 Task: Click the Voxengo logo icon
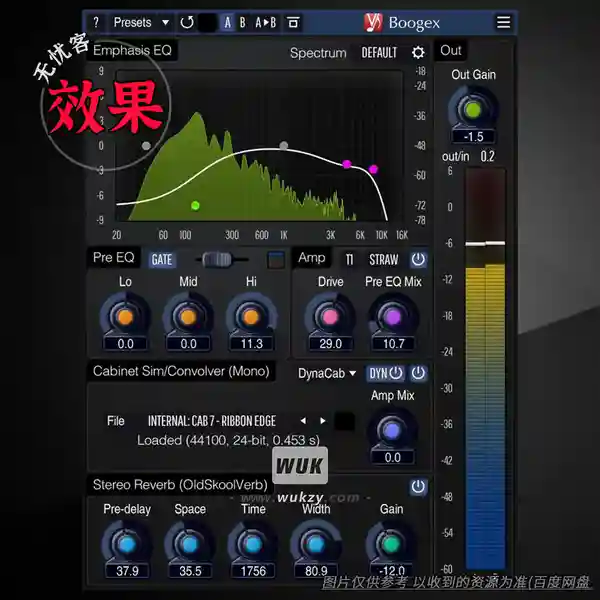coord(372,22)
